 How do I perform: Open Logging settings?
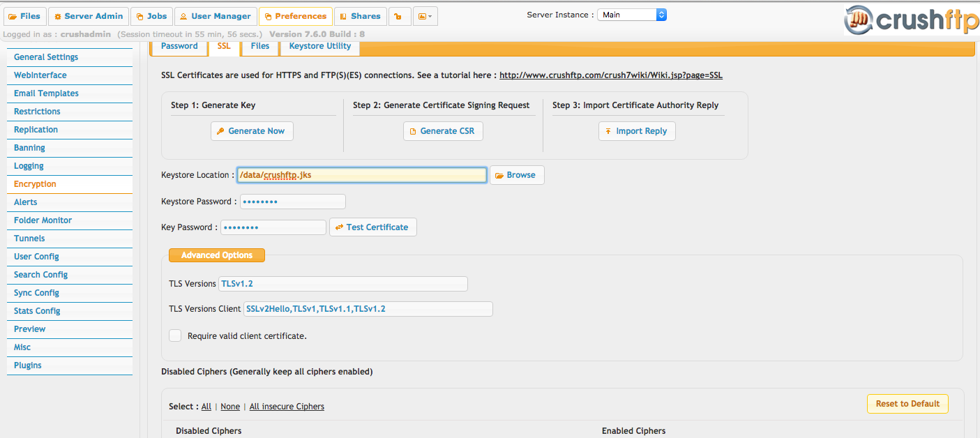coord(70,166)
